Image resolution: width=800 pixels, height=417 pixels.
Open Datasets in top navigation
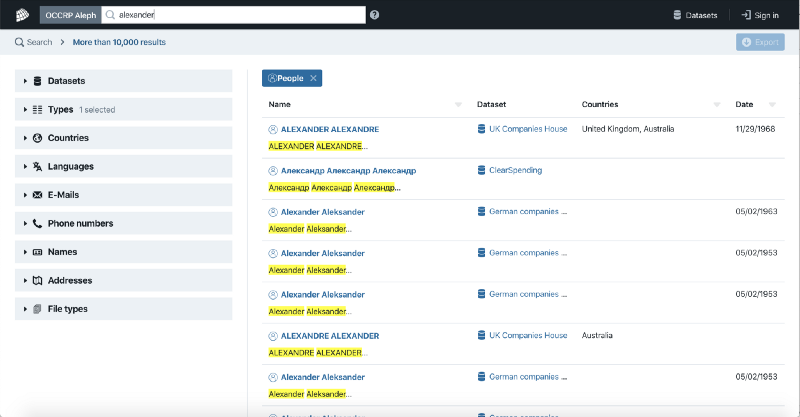point(695,15)
